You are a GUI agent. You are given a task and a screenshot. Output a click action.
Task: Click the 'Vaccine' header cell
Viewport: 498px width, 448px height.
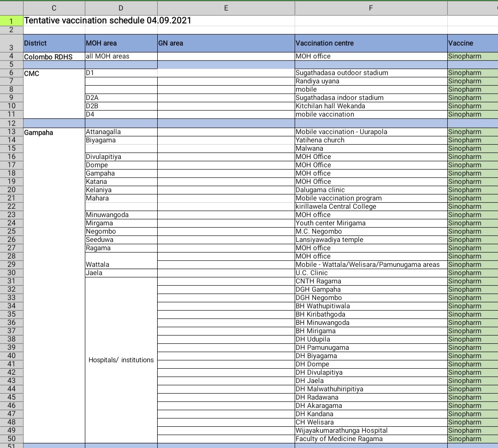coord(473,43)
